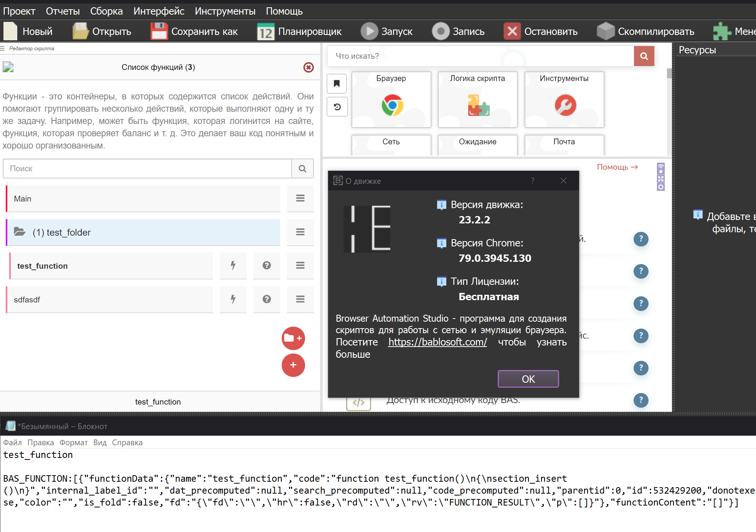Click the red plus add function button
This screenshot has width=756, height=532.
click(293, 365)
